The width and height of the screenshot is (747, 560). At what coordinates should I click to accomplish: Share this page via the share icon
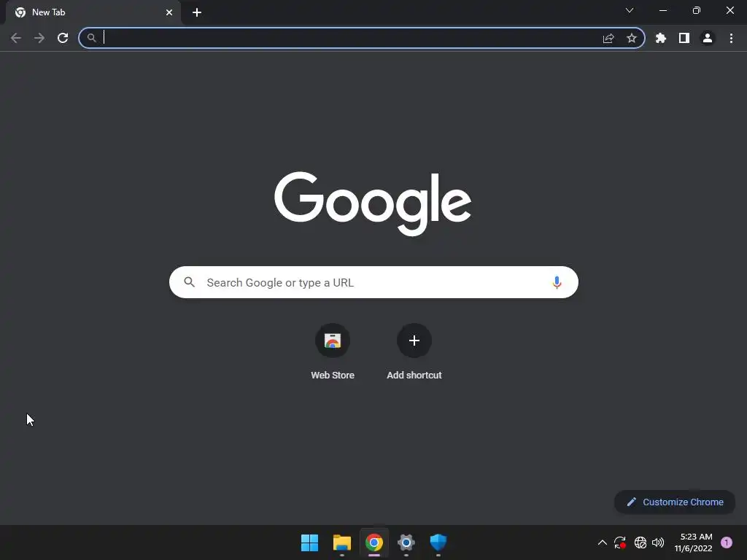coord(608,38)
